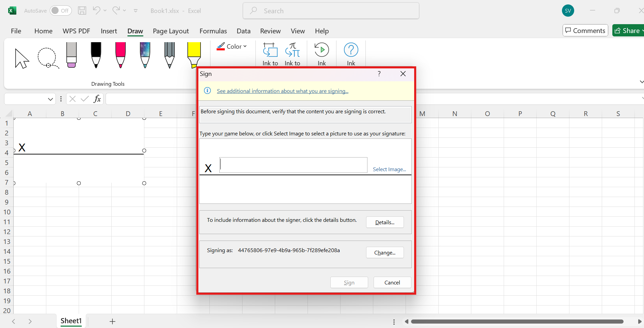Click the Share button
The image size is (644, 328).
pyautogui.click(x=628, y=31)
